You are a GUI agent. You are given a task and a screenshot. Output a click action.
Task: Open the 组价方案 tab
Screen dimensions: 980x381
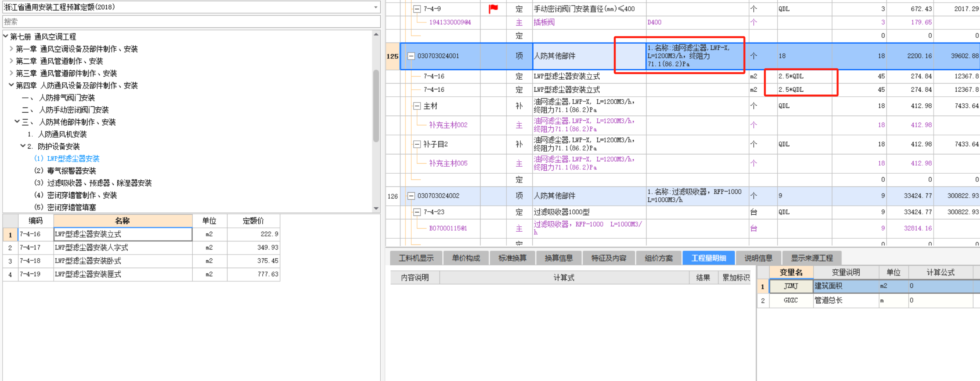(x=659, y=258)
